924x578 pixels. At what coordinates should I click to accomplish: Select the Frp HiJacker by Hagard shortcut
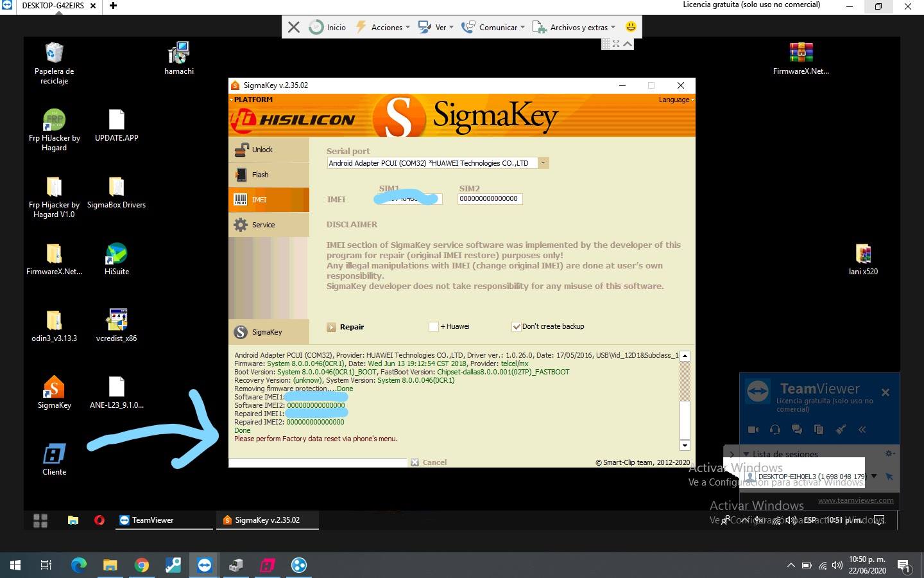click(54, 130)
